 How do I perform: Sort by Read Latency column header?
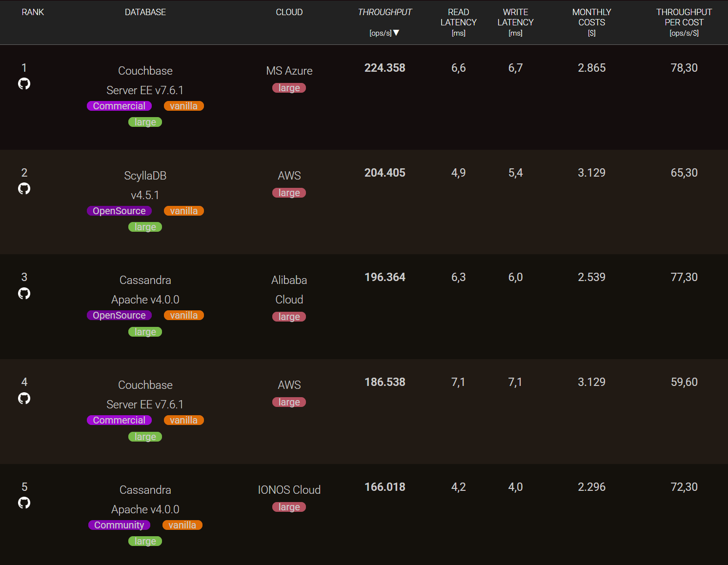tap(458, 18)
